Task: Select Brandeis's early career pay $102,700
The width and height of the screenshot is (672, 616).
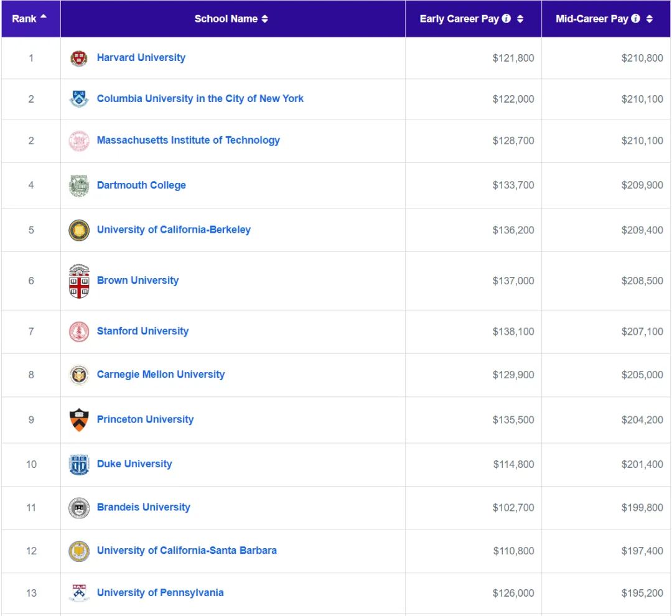Action: pos(513,508)
